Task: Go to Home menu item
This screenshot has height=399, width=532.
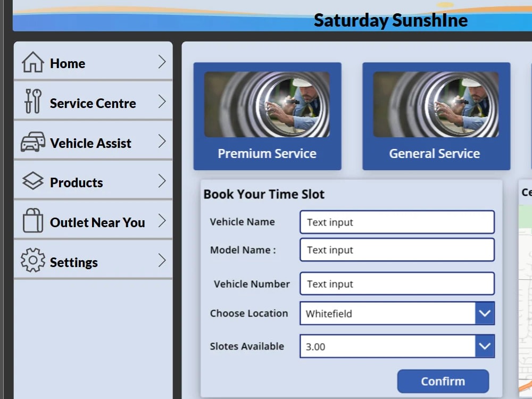Action: click(x=93, y=61)
